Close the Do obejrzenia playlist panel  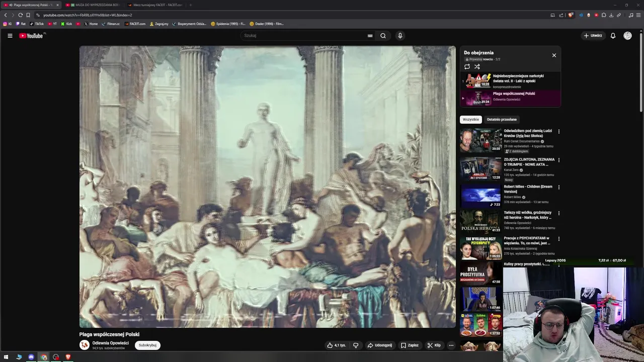pyautogui.click(x=554, y=55)
